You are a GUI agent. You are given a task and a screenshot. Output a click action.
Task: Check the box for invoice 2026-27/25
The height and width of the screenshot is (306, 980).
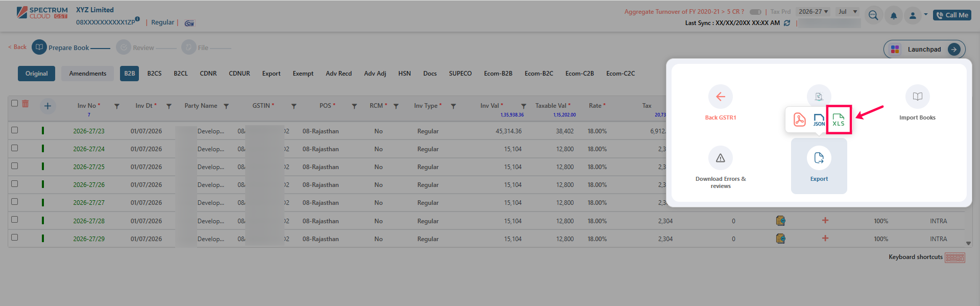[15, 166]
